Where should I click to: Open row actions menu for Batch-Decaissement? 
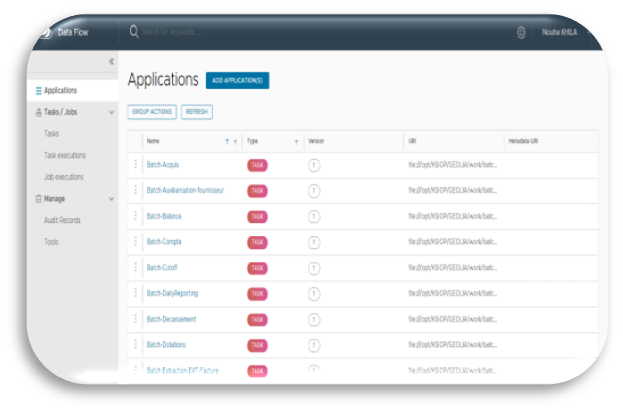click(135, 319)
